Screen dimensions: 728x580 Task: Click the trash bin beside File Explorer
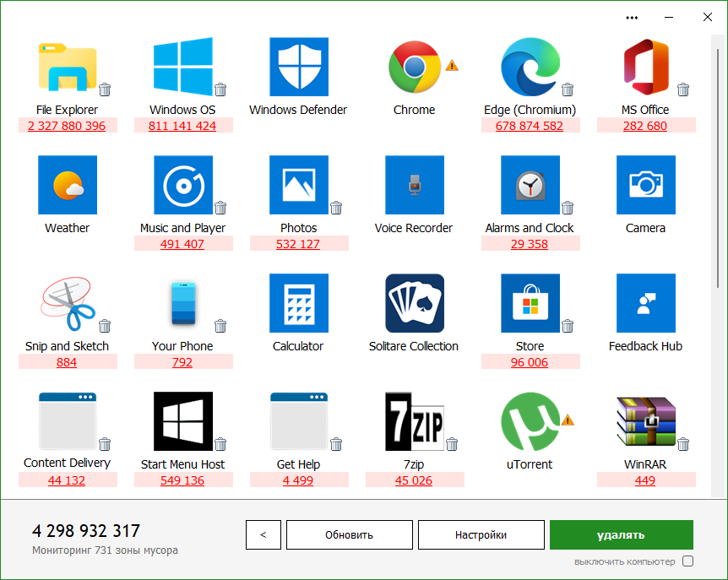point(105,89)
